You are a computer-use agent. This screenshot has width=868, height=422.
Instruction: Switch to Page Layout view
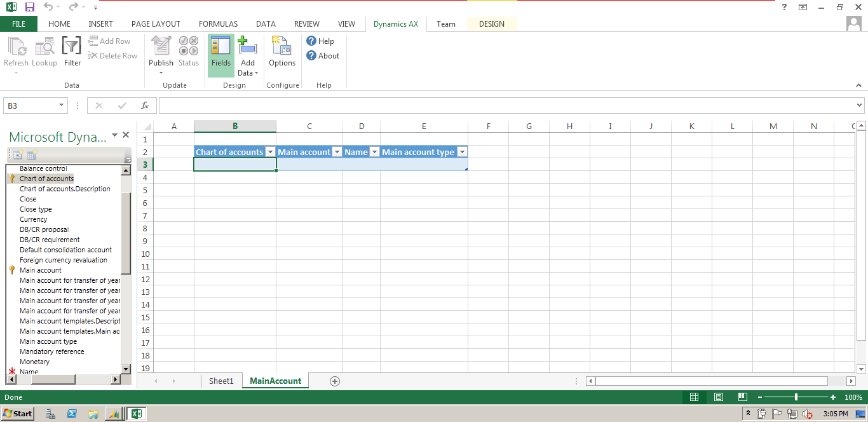(718, 397)
